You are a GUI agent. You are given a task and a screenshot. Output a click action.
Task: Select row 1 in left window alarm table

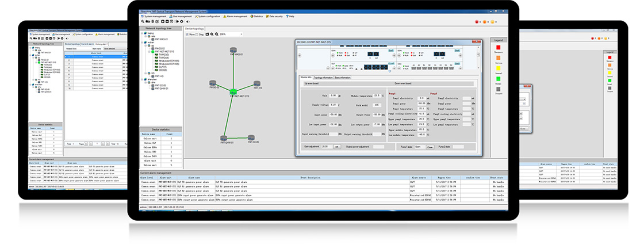(95, 57)
